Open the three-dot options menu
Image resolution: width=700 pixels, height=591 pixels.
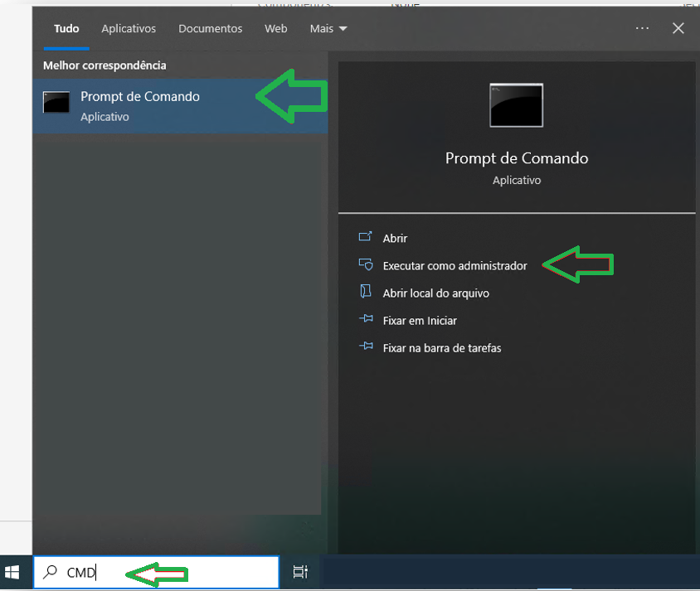tap(642, 28)
